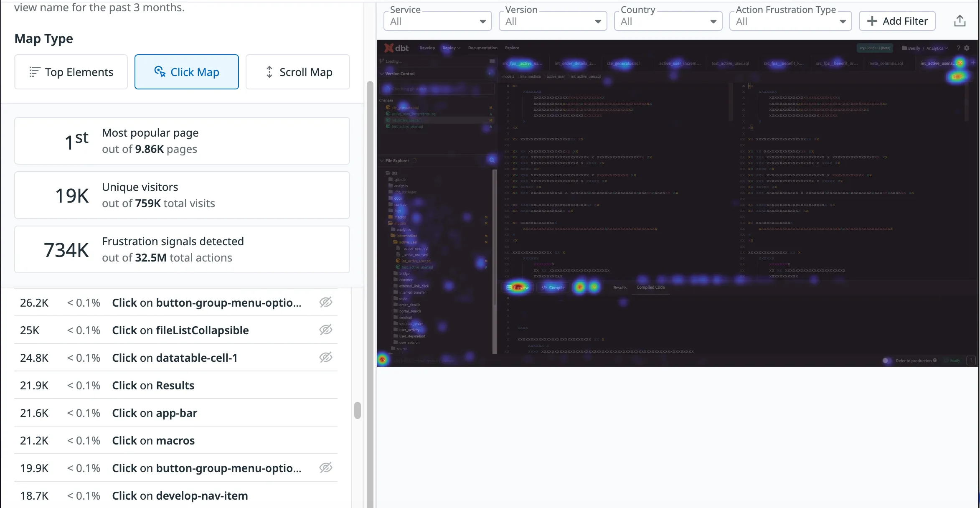The image size is (980, 508).
Task: Open the Compiled Code tab
Action: [650, 287]
